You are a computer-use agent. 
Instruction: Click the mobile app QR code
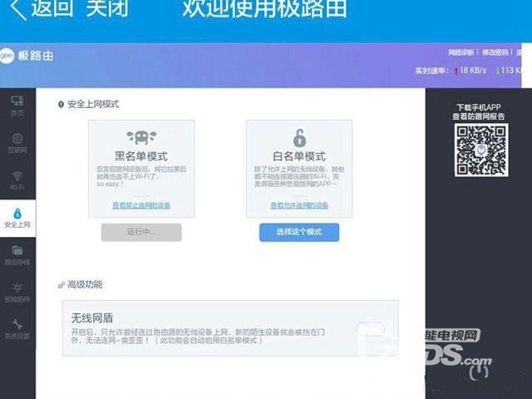(x=480, y=150)
